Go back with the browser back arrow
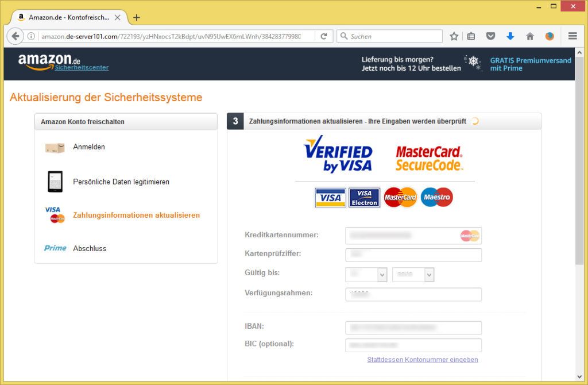Screen dimensions: 588x385 (x=15, y=36)
